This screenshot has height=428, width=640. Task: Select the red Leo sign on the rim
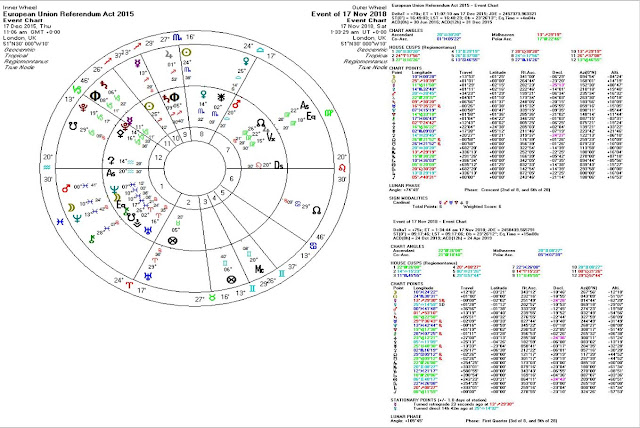(342, 168)
